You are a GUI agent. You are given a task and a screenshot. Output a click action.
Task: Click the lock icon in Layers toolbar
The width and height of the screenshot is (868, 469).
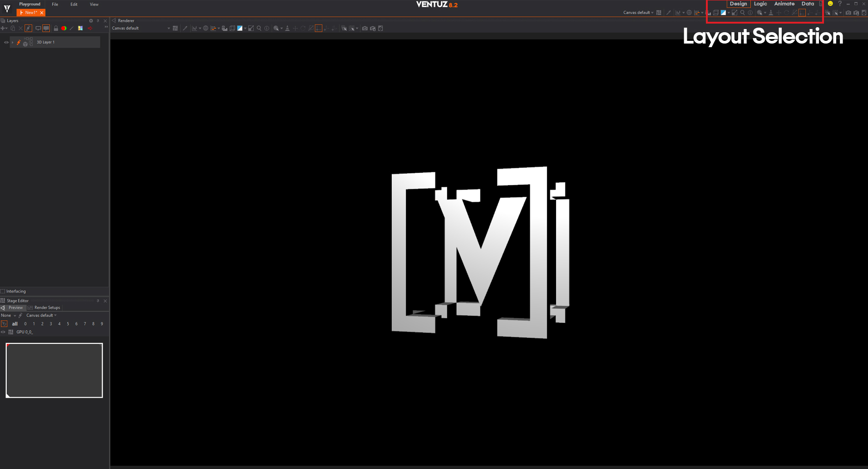(56, 29)
